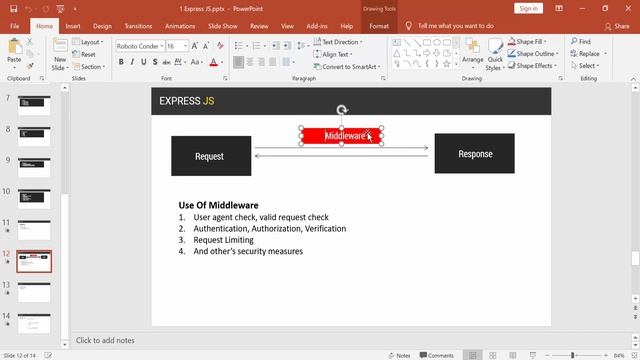
Task: Select Align Right paragraph button
Action: 261,62
